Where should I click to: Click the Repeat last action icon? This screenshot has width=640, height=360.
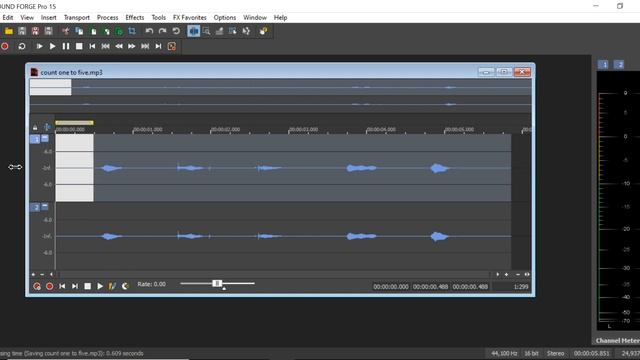click(176, 31)
